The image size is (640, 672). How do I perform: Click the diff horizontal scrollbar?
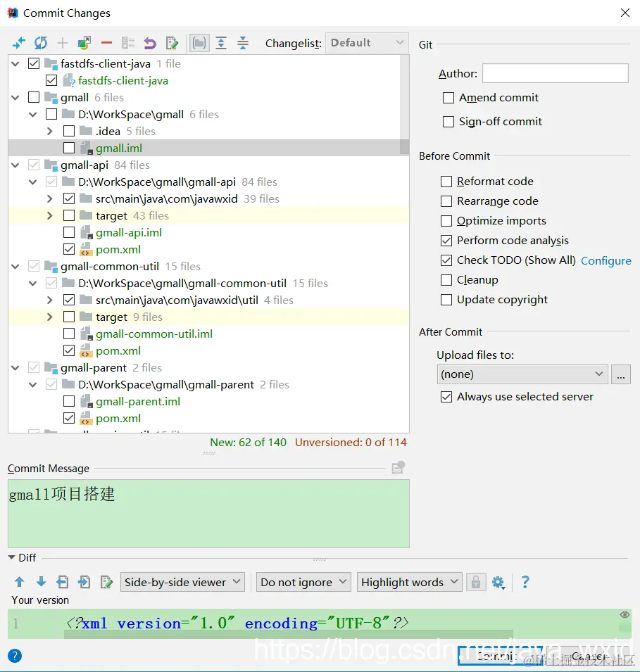(x=288, y=634)
